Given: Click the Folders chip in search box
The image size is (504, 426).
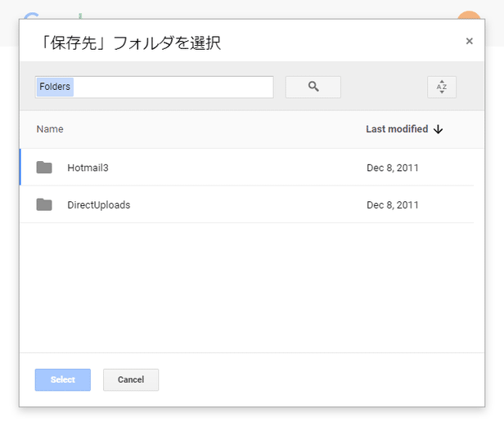Looking at the screenshot, I should point(55,87).
